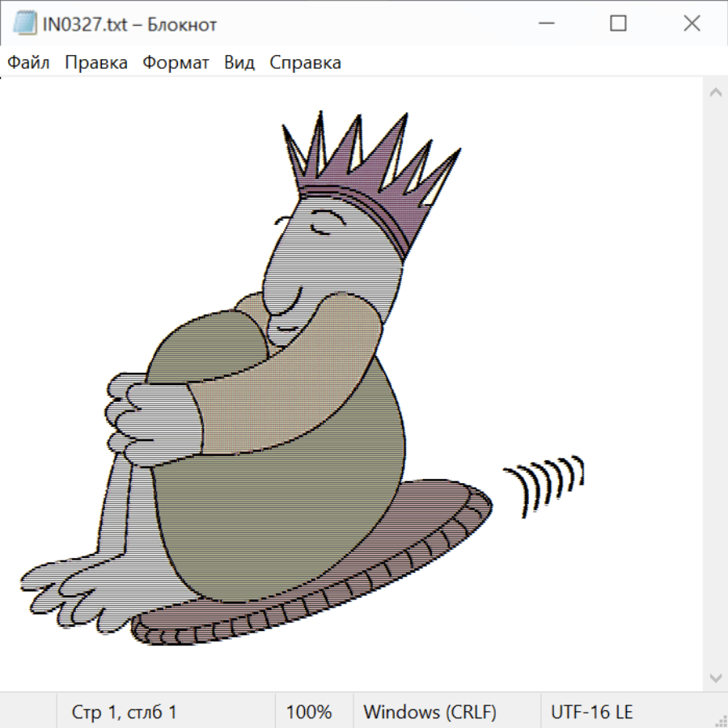The width and height of the screenshot is (728, 728).
Task: Click the 'Стр 1, стлб 1' status indicator
Action: click(125, 713)
